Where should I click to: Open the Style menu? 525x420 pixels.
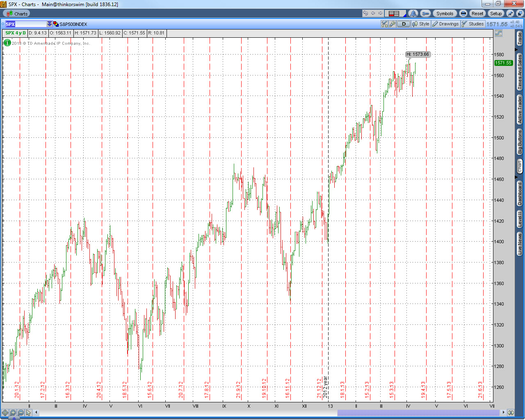[421, 24]
